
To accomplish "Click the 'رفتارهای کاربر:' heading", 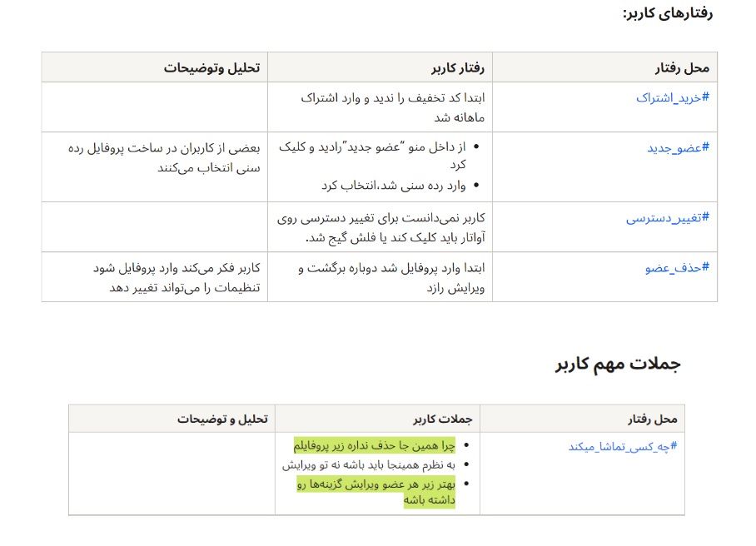I will [667, 13].
